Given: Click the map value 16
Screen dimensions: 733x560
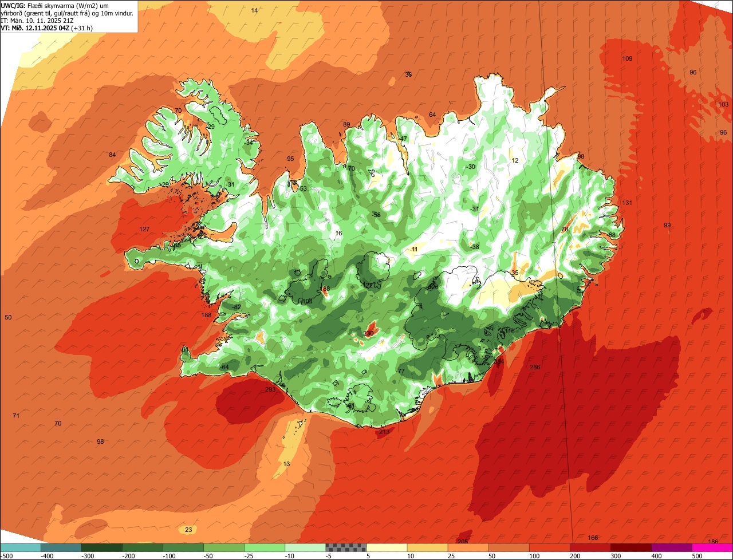Looking at the screenshot, I should tap(338, 233).
